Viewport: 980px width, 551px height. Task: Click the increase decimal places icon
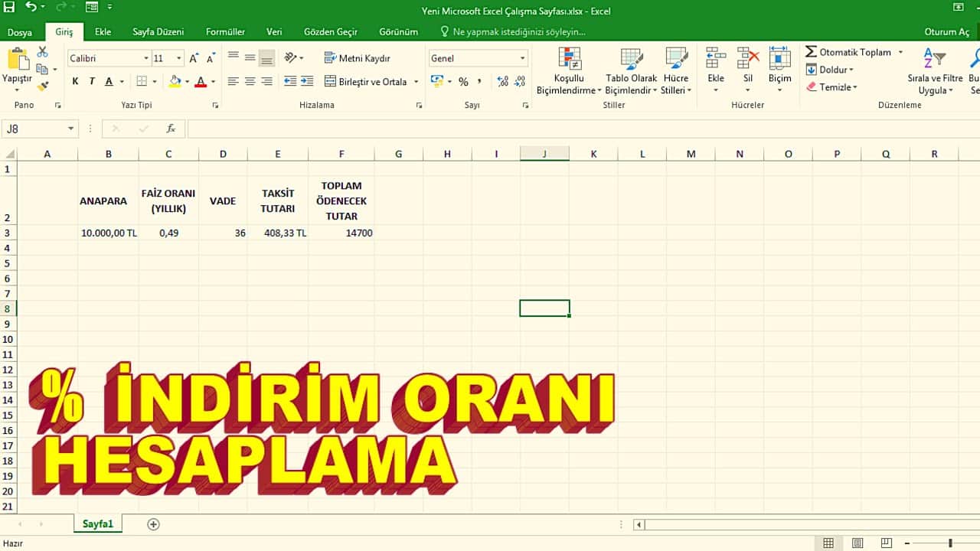click(x=503, y=81)
